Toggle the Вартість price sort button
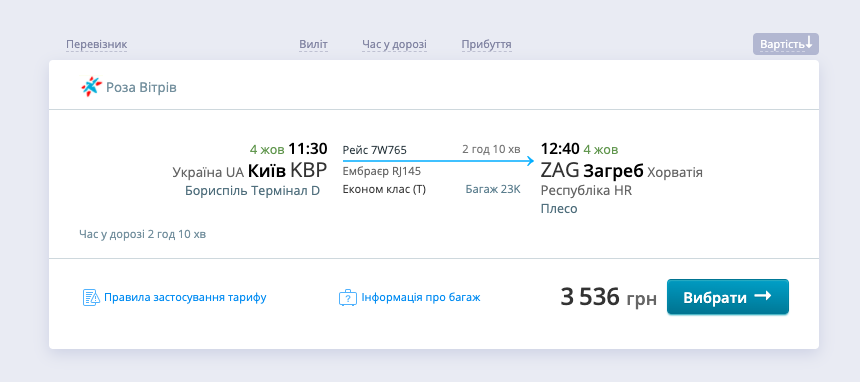Viewport: 860px width, 382px height. (785, 44)
